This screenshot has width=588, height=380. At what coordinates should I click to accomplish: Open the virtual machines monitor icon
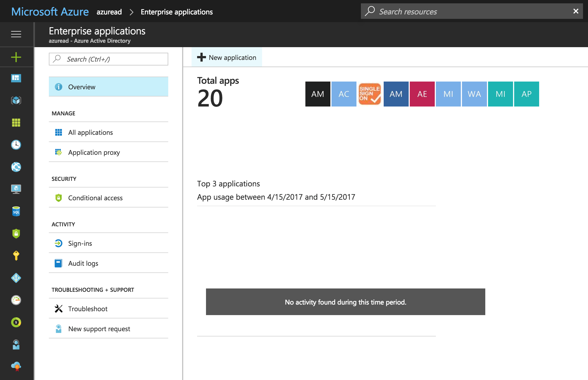pyautogui.click(x=16, y=189)
